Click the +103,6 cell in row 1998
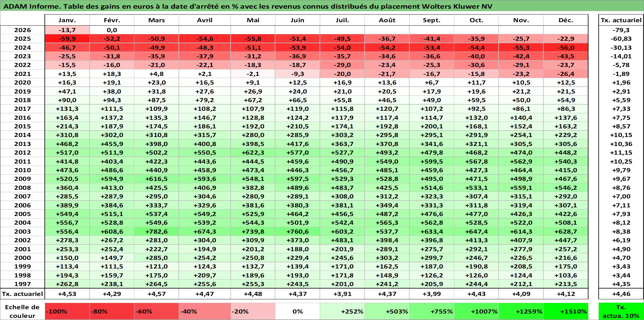 566,275
